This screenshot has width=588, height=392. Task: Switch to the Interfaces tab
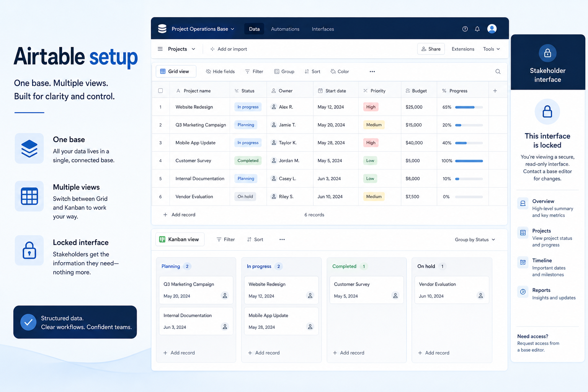click(323, 29)
